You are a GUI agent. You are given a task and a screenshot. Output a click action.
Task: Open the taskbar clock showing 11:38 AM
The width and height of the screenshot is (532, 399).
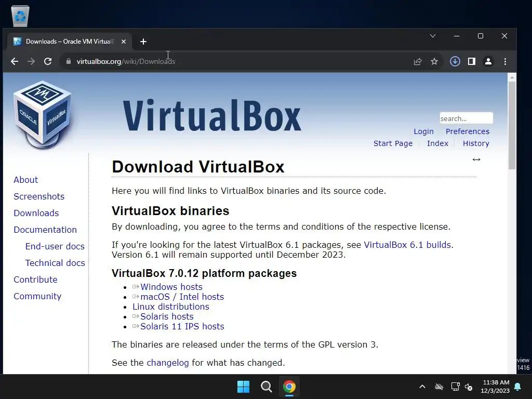click(x=495, y=387)
